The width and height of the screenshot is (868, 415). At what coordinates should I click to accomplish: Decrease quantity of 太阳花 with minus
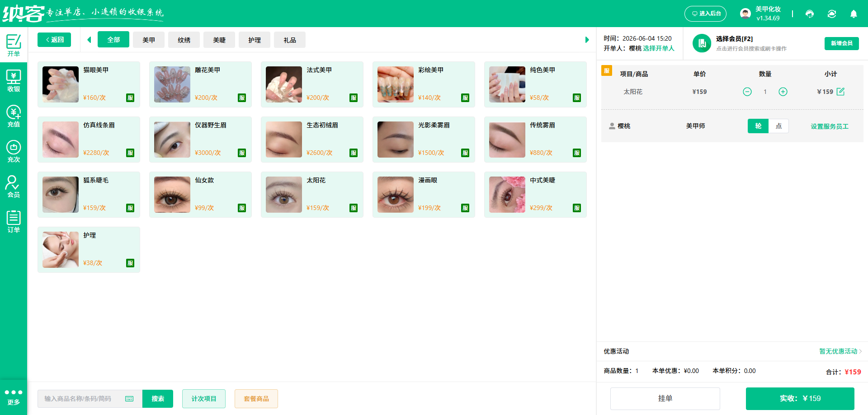pos(747,92)
